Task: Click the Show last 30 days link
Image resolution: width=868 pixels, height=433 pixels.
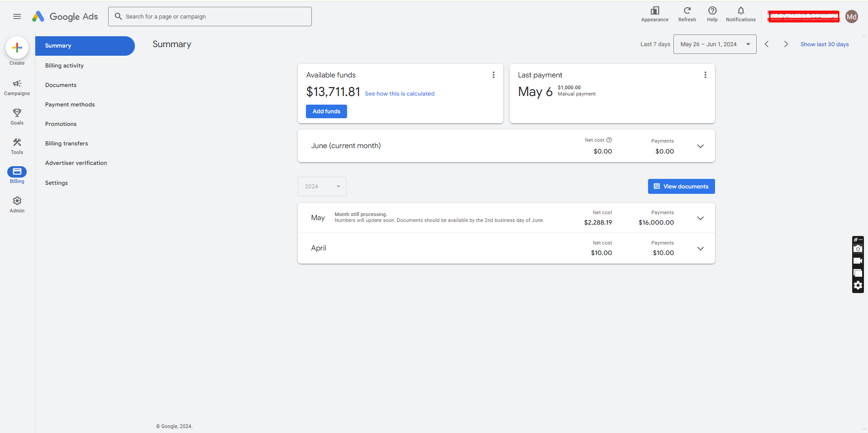Action: (x=824, y=44)
